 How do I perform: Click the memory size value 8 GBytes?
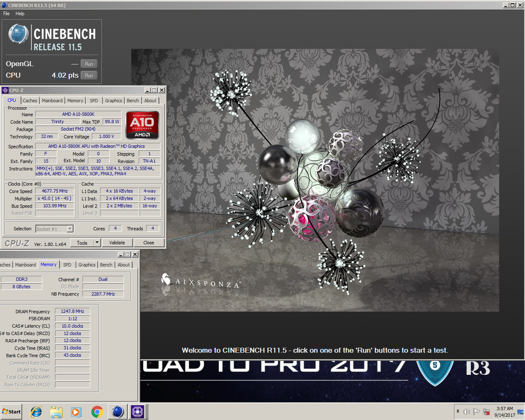coord(21,287)
